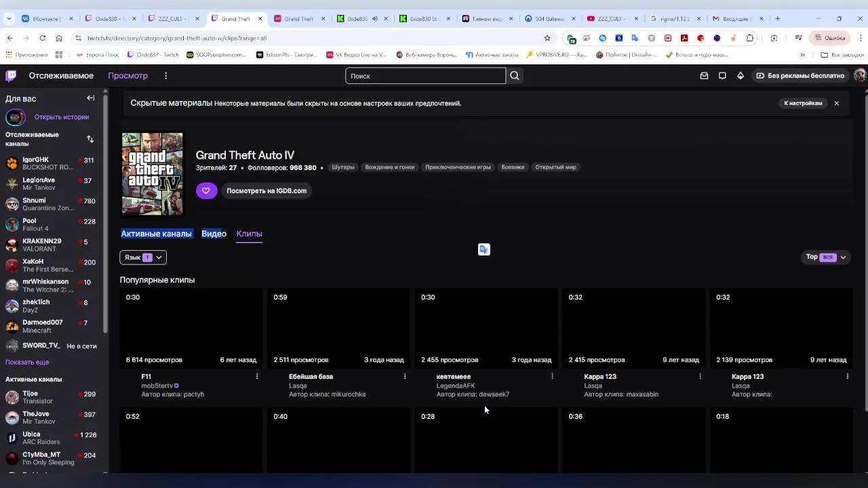
Task: Click the Вождение и гонки tag
Action: tap(389, 167)
